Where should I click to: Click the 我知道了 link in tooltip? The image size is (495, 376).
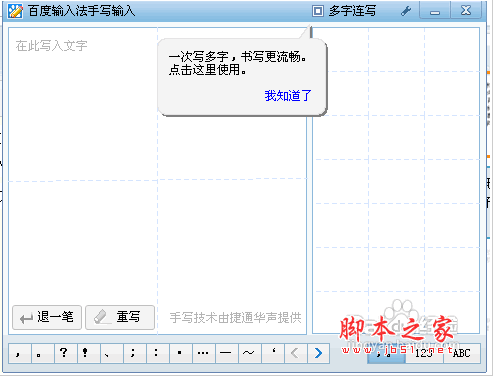click(x=288, y=96)
